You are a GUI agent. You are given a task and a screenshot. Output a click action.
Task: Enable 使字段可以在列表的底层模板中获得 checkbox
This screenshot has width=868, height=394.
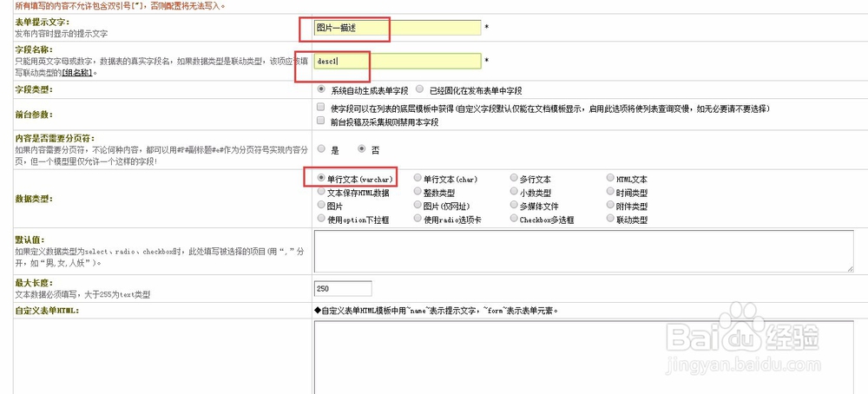(320, 108)
